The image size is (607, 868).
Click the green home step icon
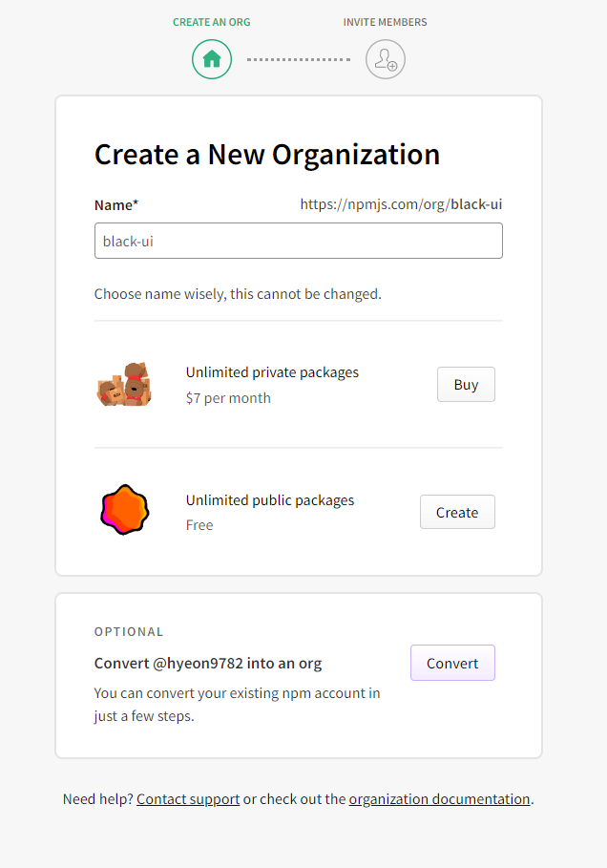(x=212, y=59)
